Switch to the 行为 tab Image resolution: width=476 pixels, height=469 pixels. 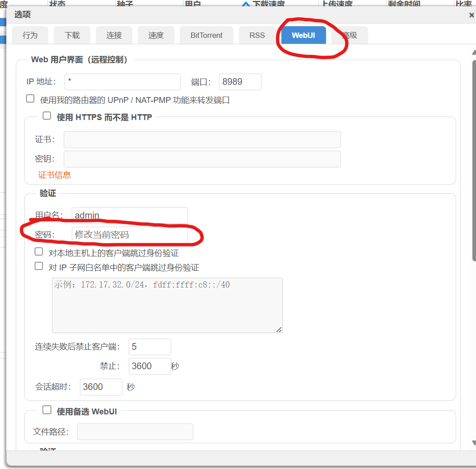[x=30, y=35]
